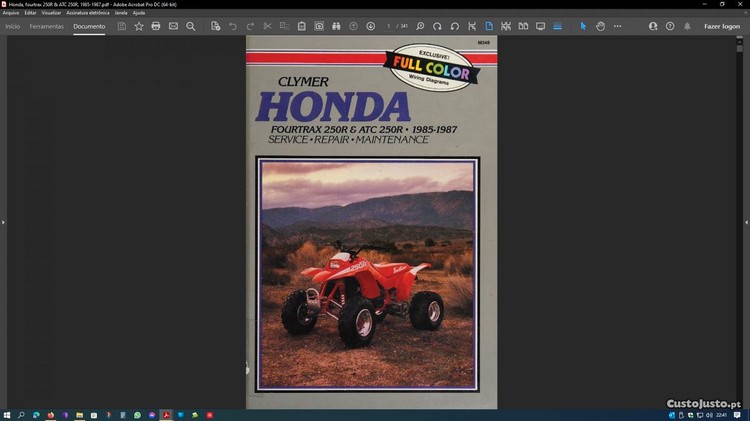Toggle two-page view mode

point(523,26)
